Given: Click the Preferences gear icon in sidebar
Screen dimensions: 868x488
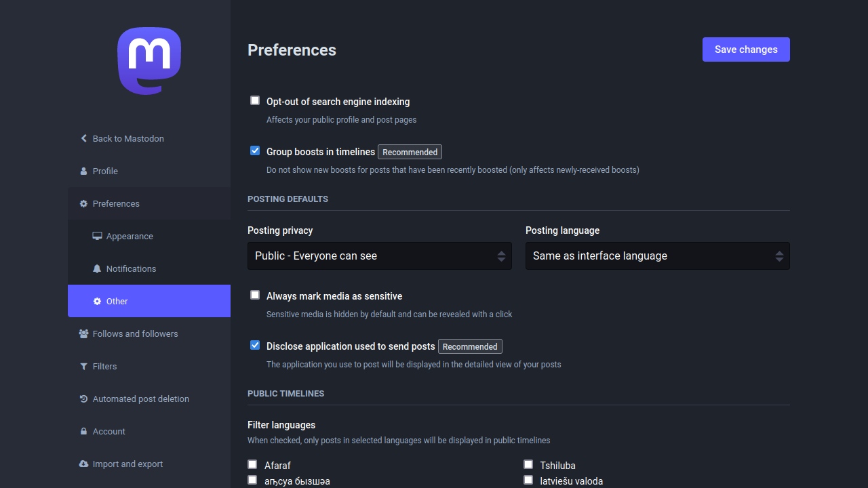Looking at the screenshot, I should tap(83, 203).
